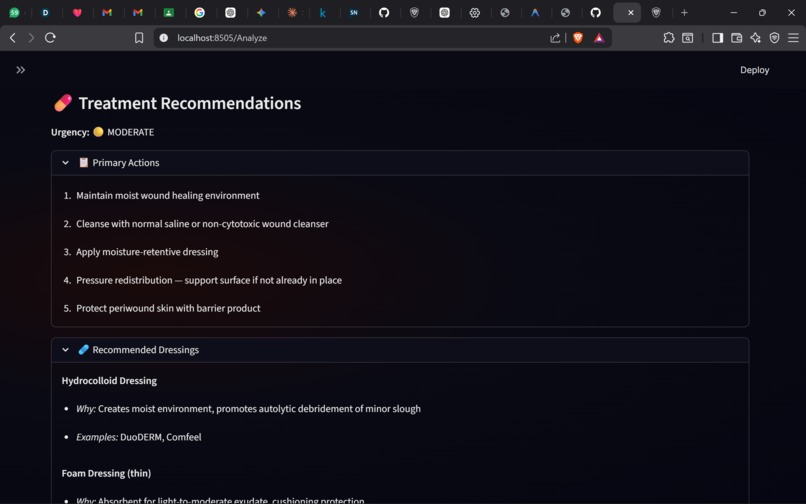Open a new browser tab

coord(684,13)
